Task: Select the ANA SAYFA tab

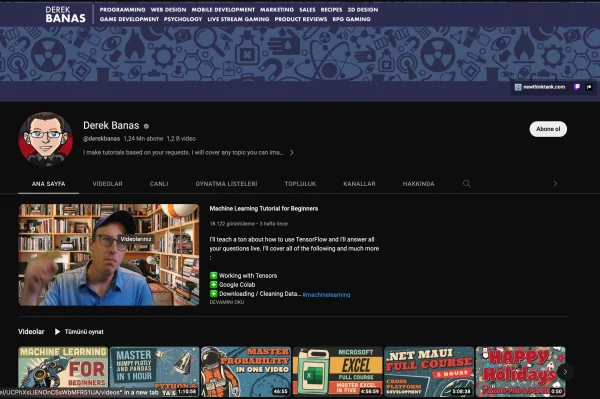Action: [x=48, y=184]
